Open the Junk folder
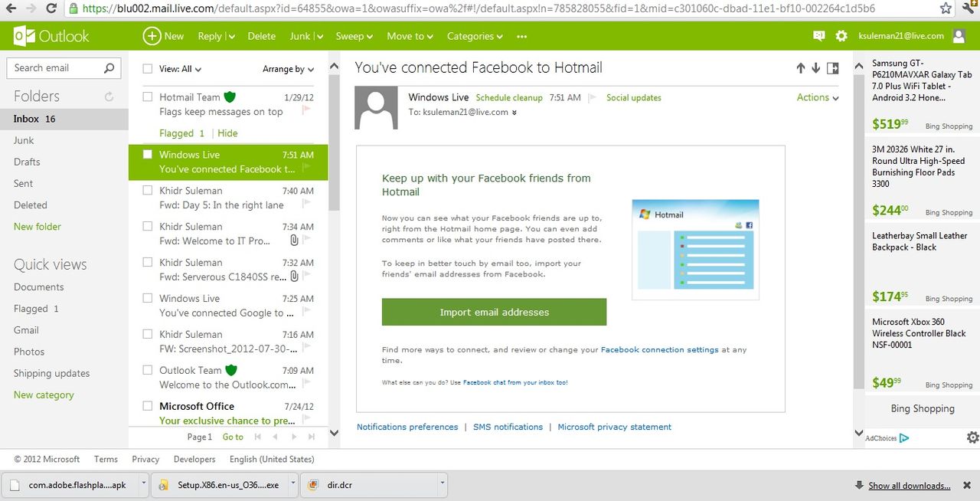Image resolution: width=980 pixels, height=501 pixels. [x=24, y=140]
